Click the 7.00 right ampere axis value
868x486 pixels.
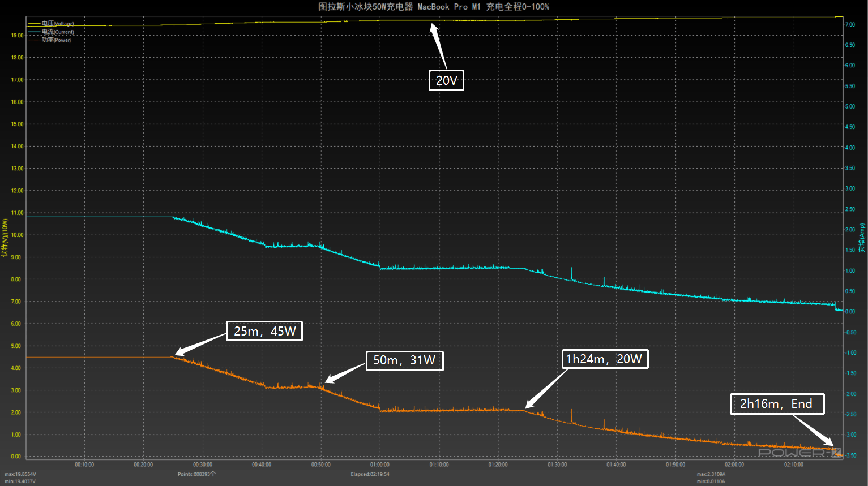coord(850,24)
